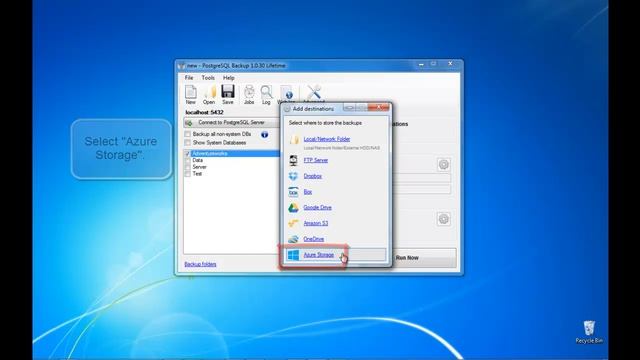Select the Adventureworks database row text
640x360 pixels.
coord(209,153)
